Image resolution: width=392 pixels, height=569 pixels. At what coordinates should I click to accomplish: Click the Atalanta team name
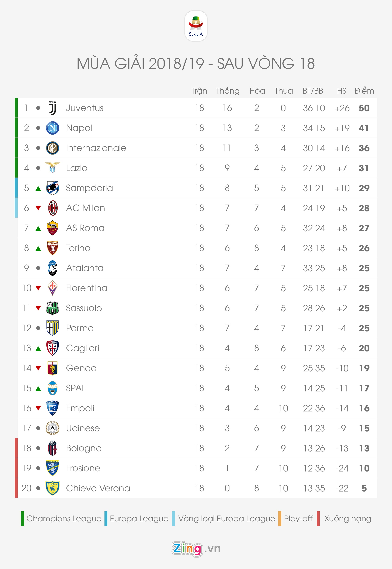click(85, 268)
